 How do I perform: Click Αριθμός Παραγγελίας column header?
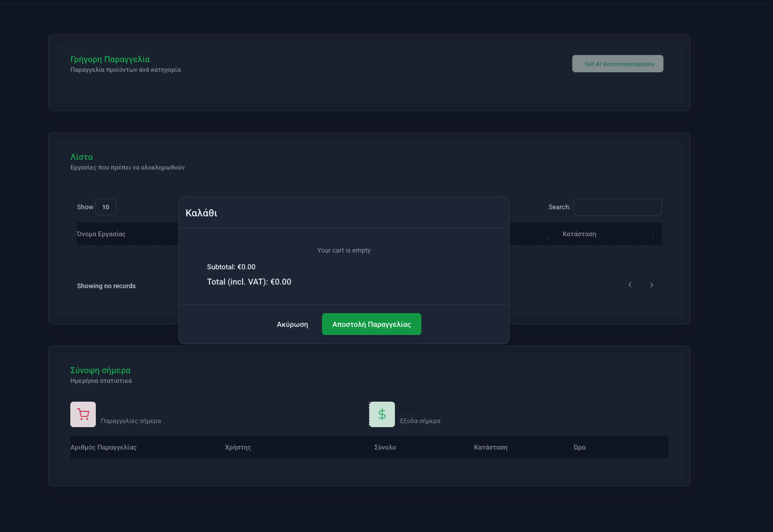pyautogui.click(x=103, y=447)
